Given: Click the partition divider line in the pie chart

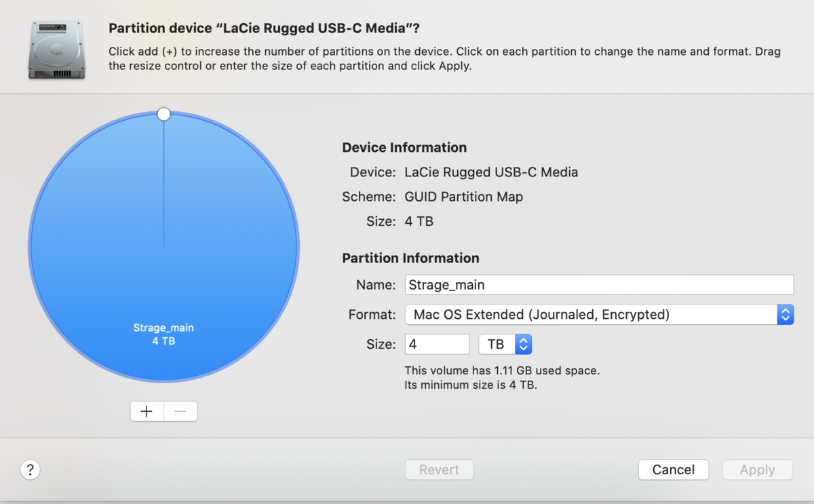Looking at the screenshot, I should (163, 183).
